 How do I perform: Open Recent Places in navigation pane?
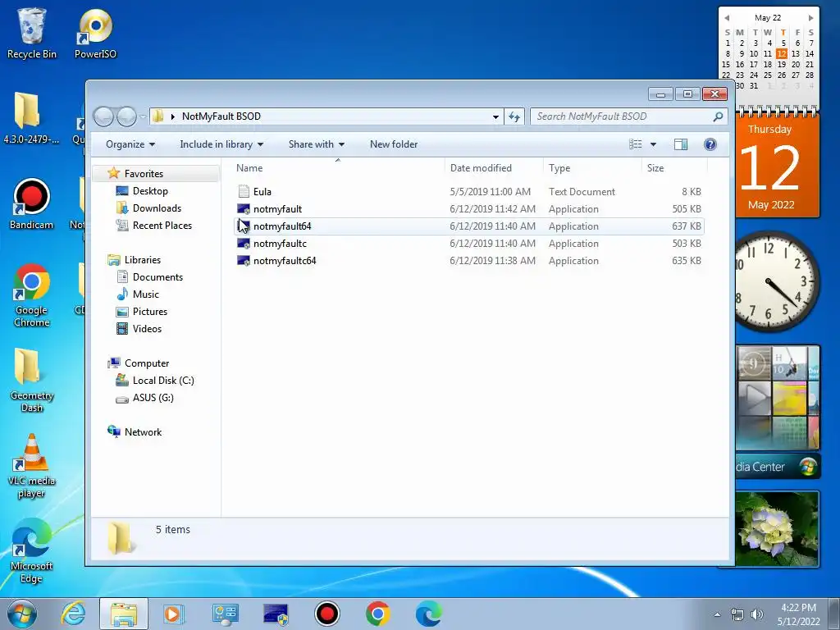coord(162,225)
